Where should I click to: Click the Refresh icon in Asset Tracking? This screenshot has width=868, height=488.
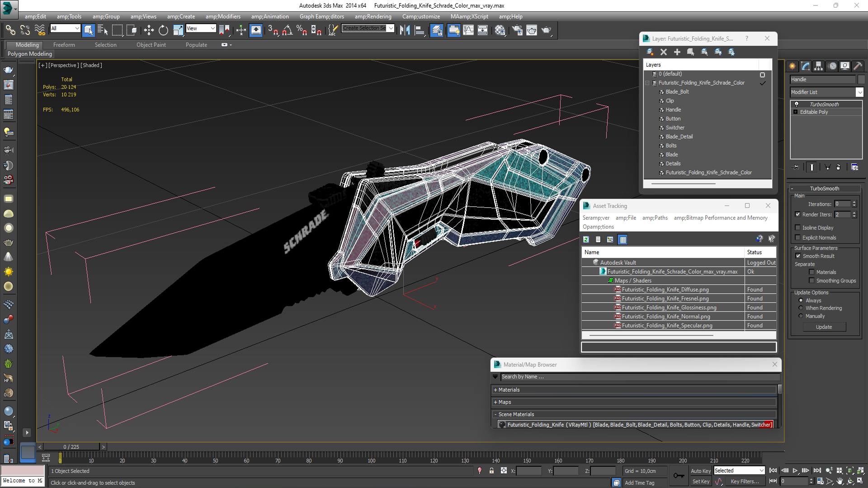click(586, 239)
